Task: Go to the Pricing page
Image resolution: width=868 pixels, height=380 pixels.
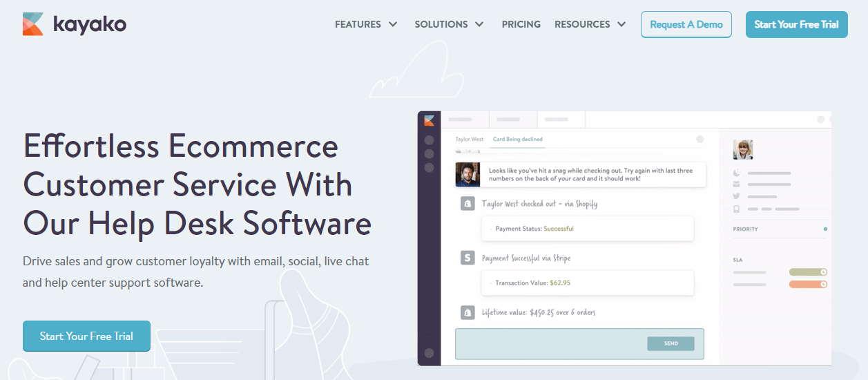Action: 521,24
